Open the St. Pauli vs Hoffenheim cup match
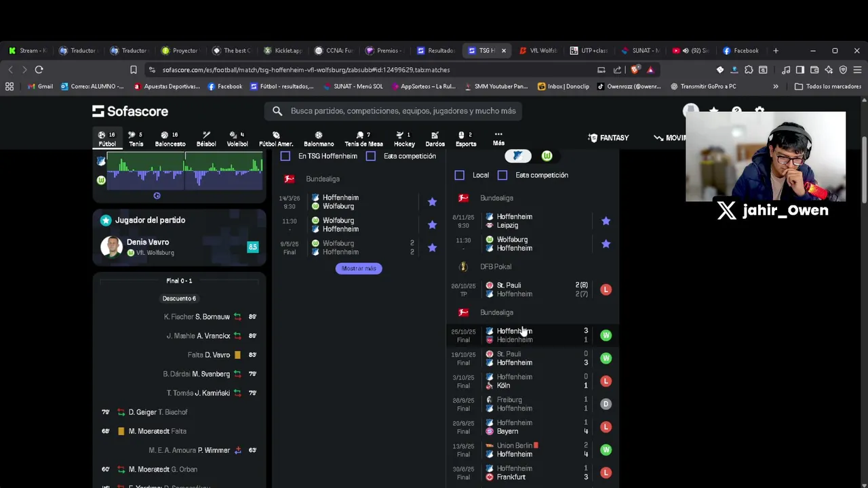This screenshot has height=488, width=868. (532, 289)
